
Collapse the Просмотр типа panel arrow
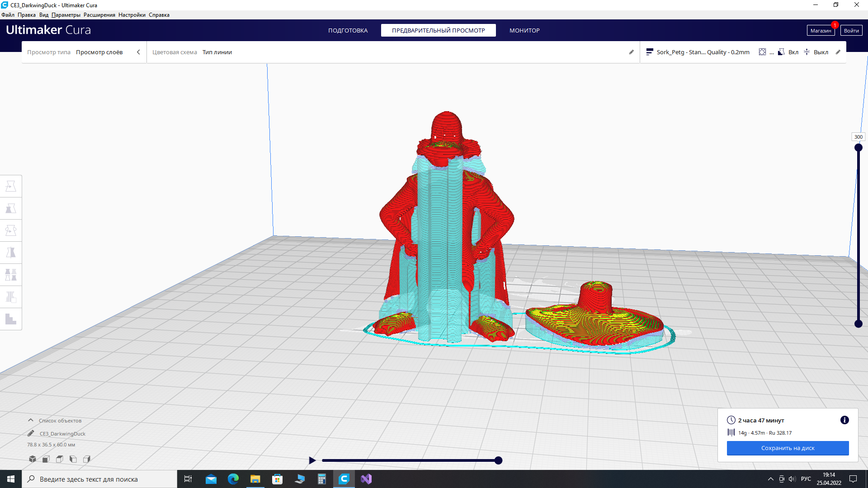click(x=138, y=52)
